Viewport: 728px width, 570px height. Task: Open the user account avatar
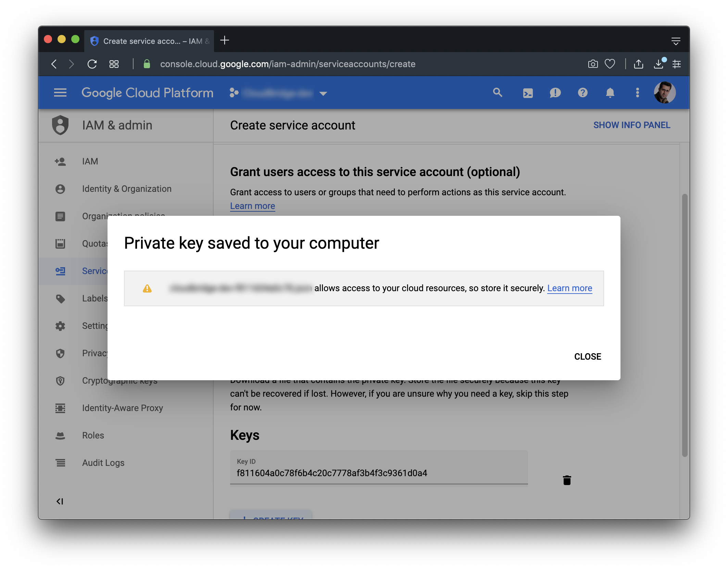coord(664,92)
